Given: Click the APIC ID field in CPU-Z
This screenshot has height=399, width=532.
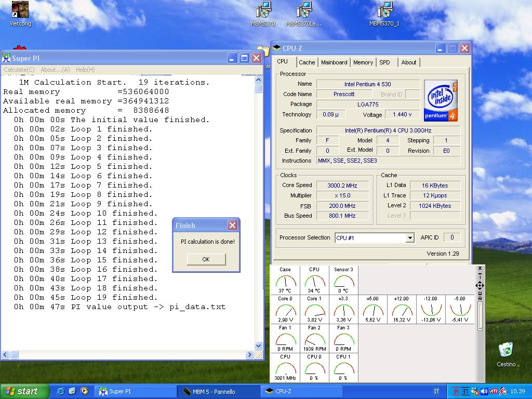Looking at the screenshot, I should [x=451, y=237].
